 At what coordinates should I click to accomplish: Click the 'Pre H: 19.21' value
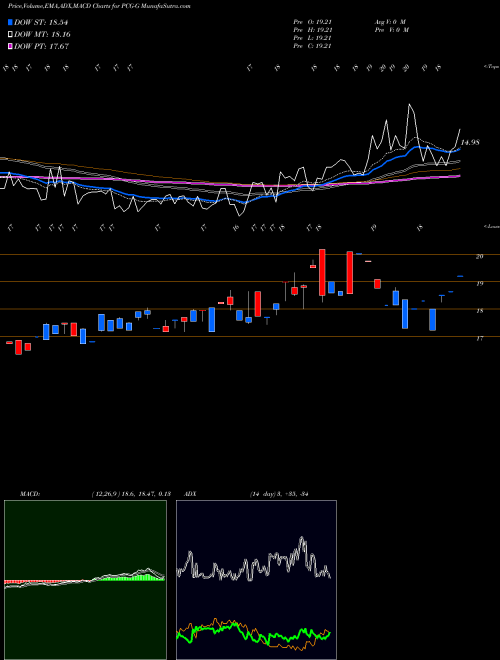click(x=313, y=30)
